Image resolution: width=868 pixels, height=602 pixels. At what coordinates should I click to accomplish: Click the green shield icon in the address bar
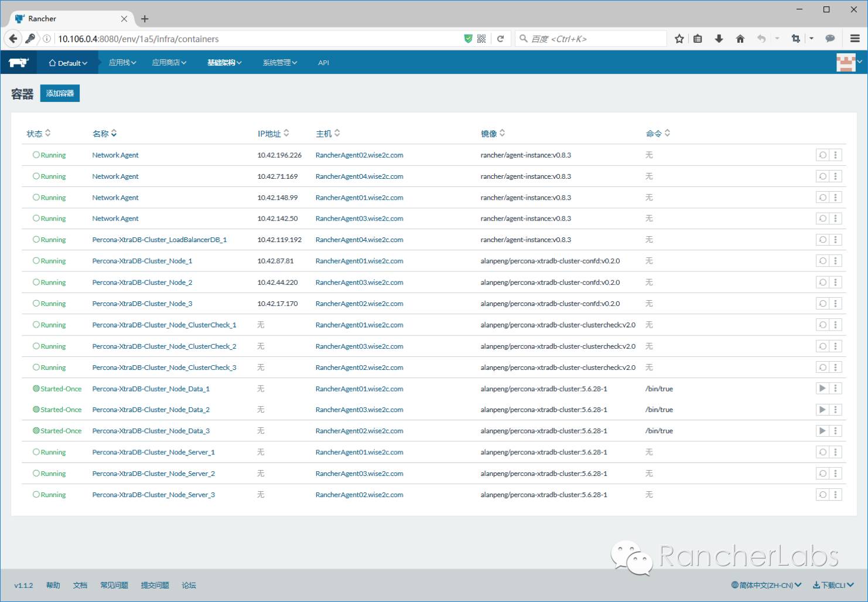tap(468, 39)
